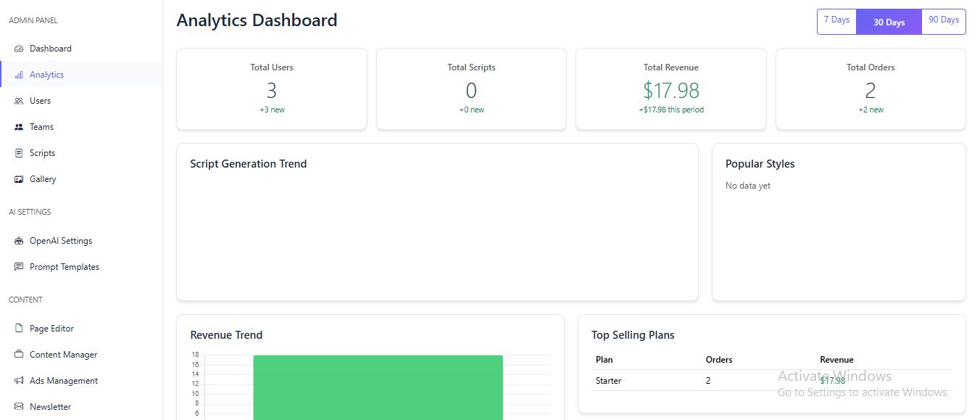Click the Page Editor file icon
The image size is (980, 420).
click(19, 329)
